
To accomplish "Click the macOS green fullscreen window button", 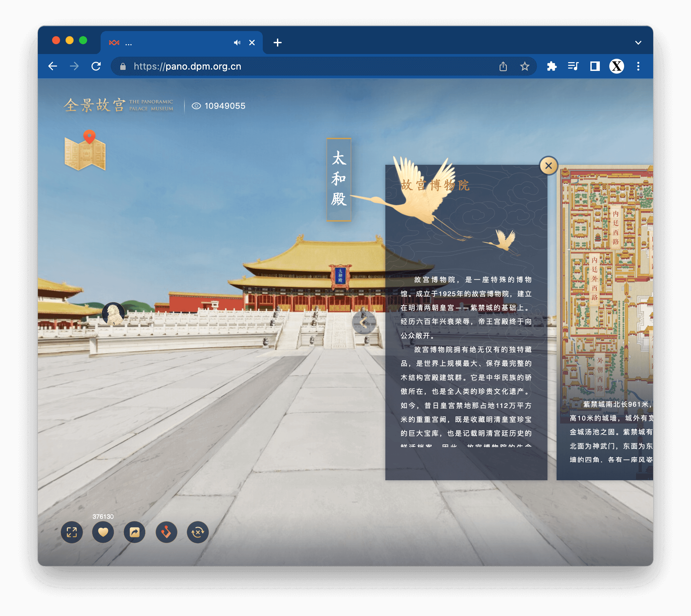I will (x=83, y=40).
